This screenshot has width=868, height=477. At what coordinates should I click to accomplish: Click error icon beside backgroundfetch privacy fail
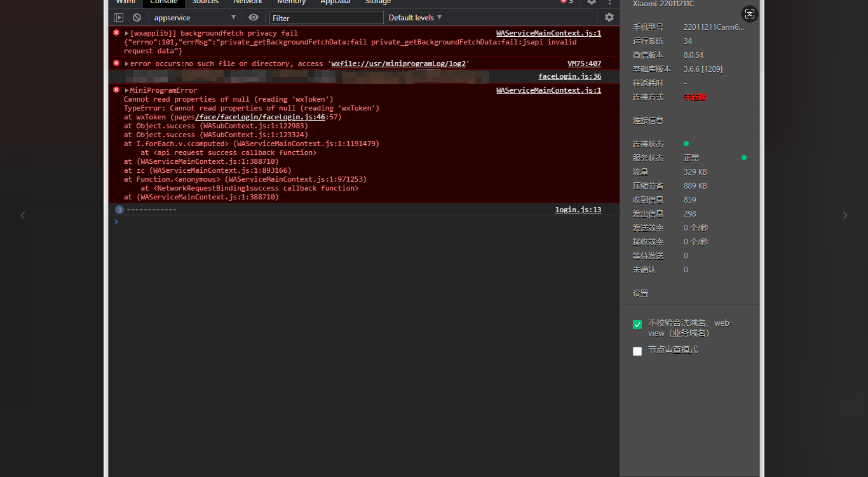[x=116, y=32]
